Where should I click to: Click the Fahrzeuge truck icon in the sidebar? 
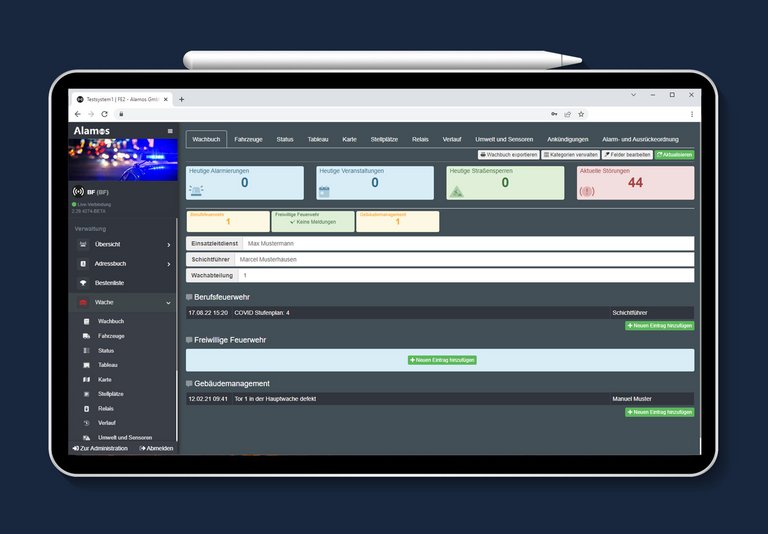pos(86,336)
